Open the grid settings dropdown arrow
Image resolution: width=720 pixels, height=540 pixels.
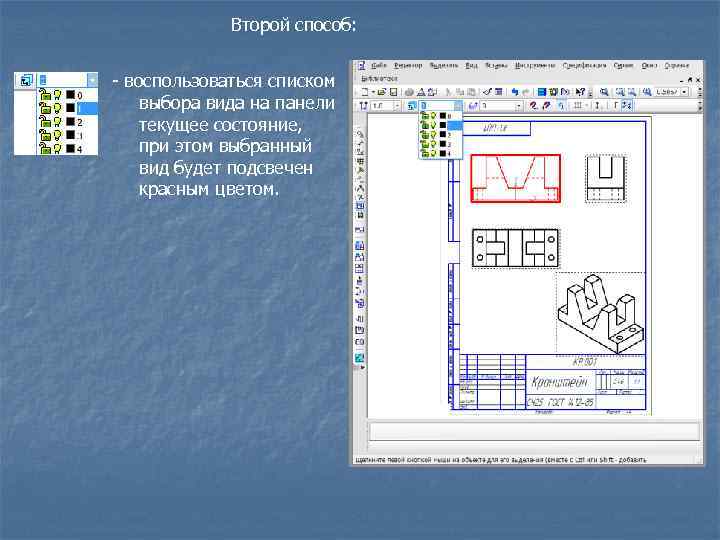(587, 106)
